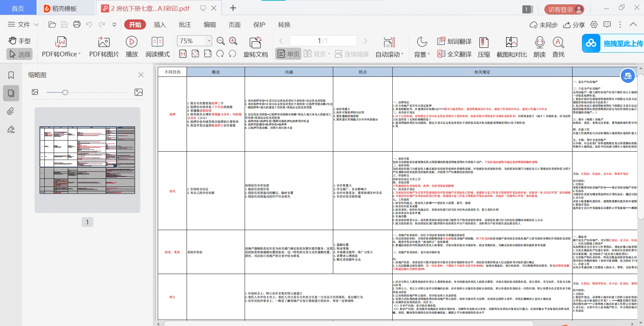The width and height of the screenshot is (644, 326).
Task: Enable two-page view (双页)
Action: (x=317, y=54)
